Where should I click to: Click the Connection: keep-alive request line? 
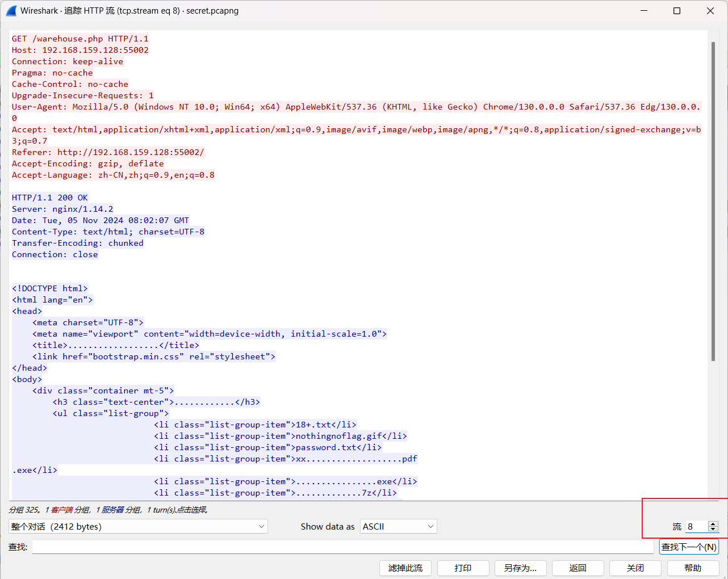point(68,61)
